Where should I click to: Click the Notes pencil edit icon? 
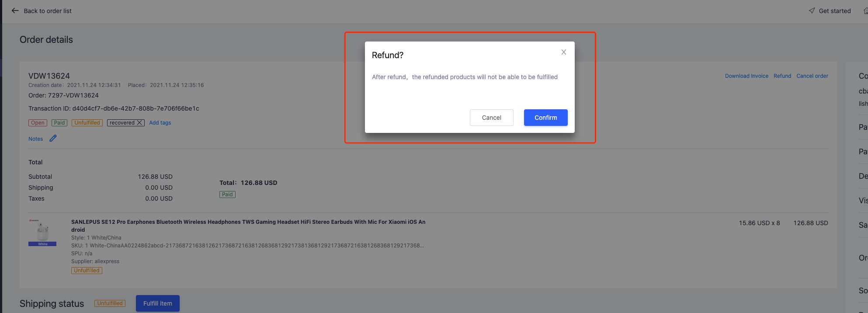(53, 138)
